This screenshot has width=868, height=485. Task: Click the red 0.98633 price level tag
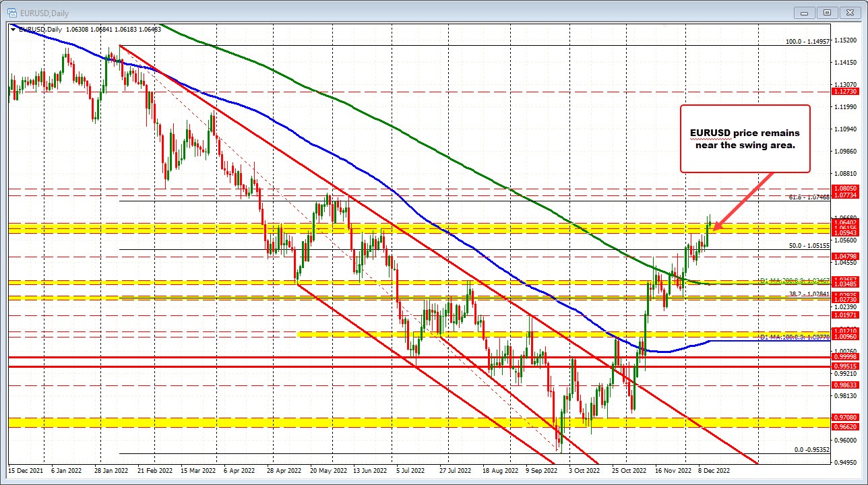click(x=845, y=385)
